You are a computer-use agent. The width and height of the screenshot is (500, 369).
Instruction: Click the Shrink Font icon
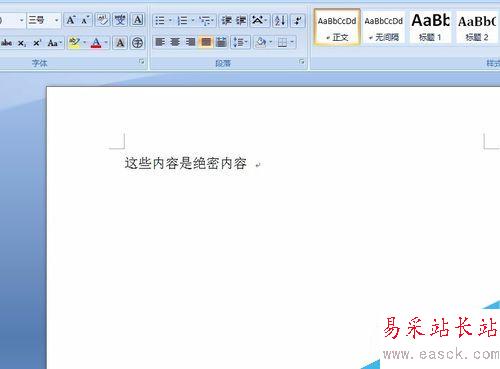85,20
